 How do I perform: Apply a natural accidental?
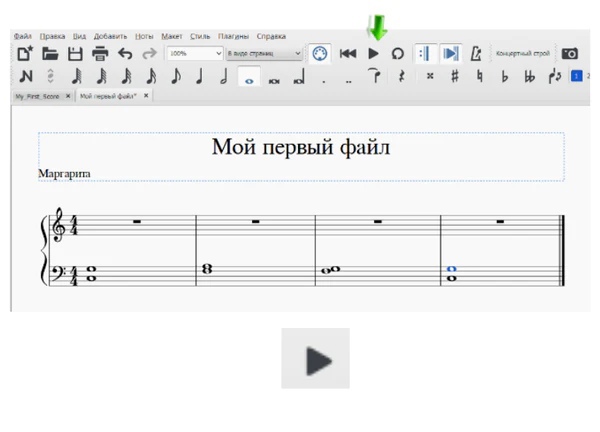(479, 76)
